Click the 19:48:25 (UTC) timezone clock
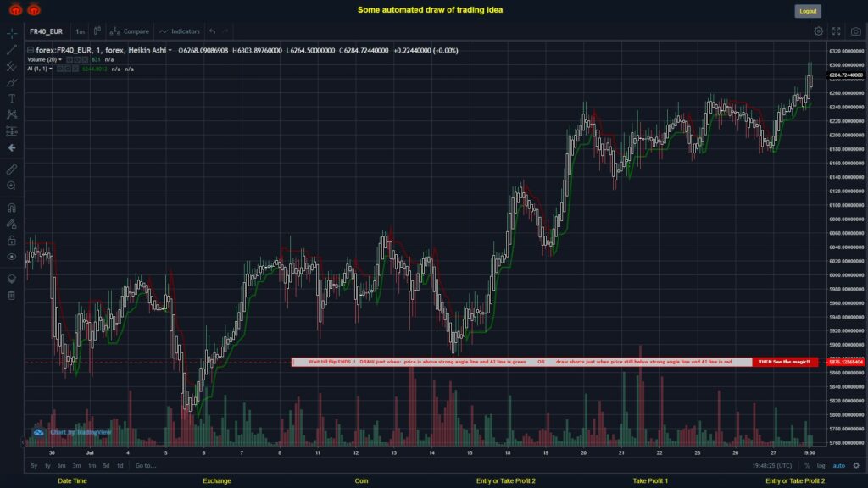This screenshot has height=488, width=868. [771, 466]
